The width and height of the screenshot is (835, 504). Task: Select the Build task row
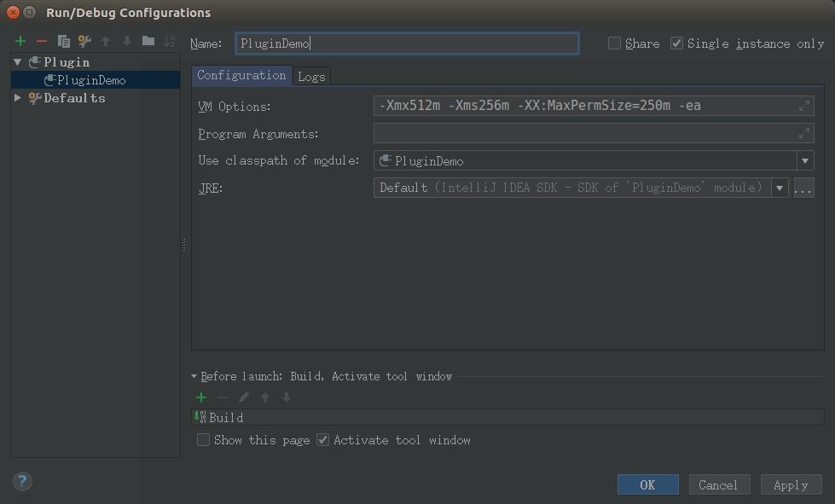[x=507, y=417]
